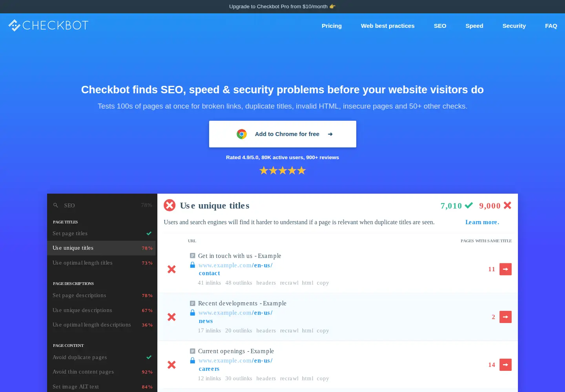Select Avoid thin content pages item
This screenshot has width=565, height=392.
coord(102,372)
